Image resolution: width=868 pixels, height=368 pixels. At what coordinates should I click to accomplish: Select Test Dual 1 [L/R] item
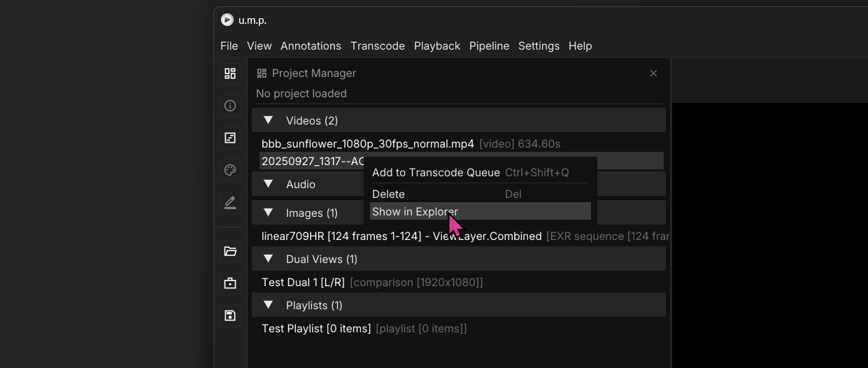click(303, 283)
